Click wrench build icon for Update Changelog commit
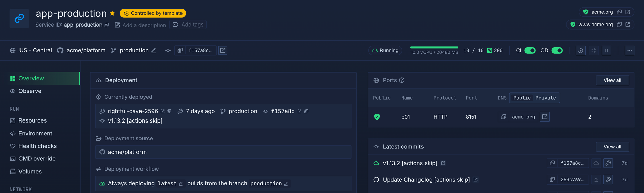The height and width of the screenshot is (193, 644). [608, 180]
